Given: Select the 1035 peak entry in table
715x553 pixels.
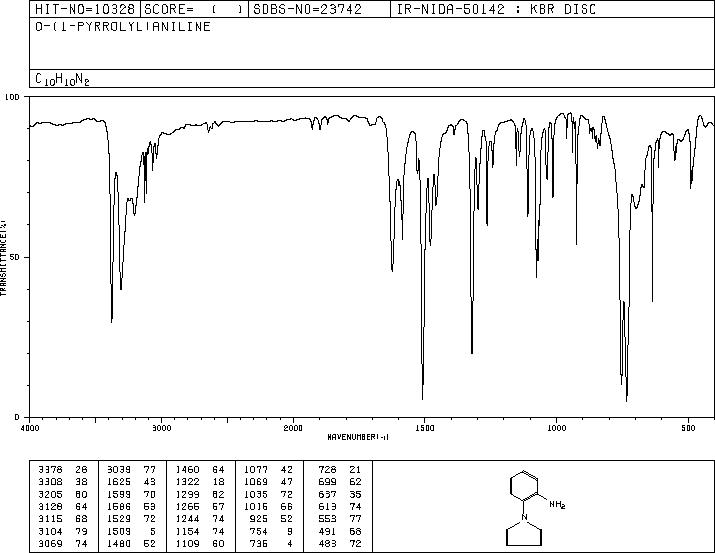Looking at the screenshot, I should [x=269, y=494].
